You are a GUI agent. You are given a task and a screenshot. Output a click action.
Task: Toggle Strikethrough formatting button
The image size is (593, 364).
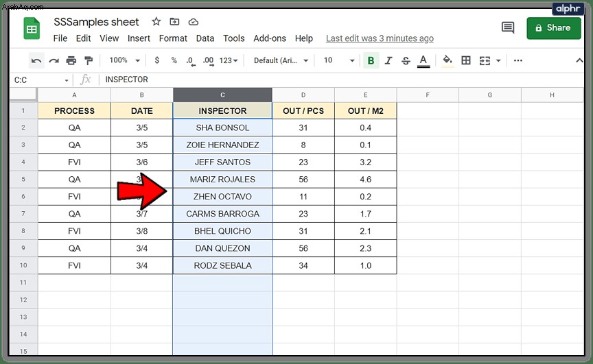pos(406,60)
